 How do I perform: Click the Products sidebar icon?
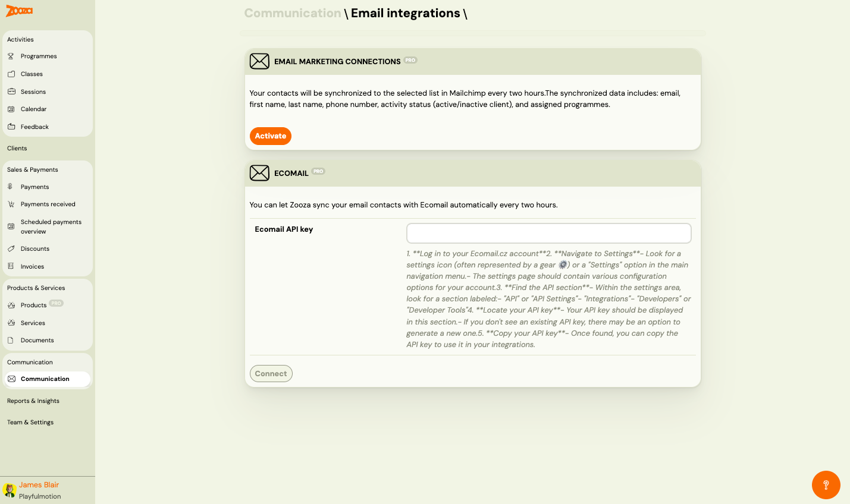(x=11, y=305)
